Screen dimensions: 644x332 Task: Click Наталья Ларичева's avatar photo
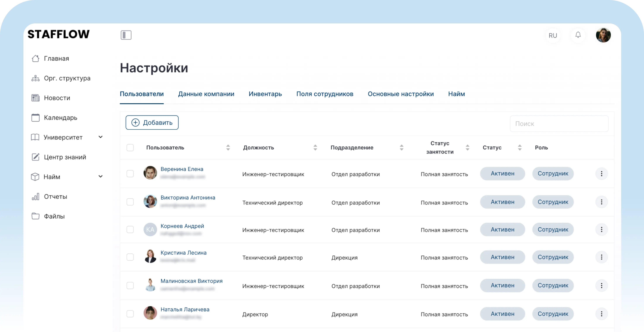[x=150, y=313]
